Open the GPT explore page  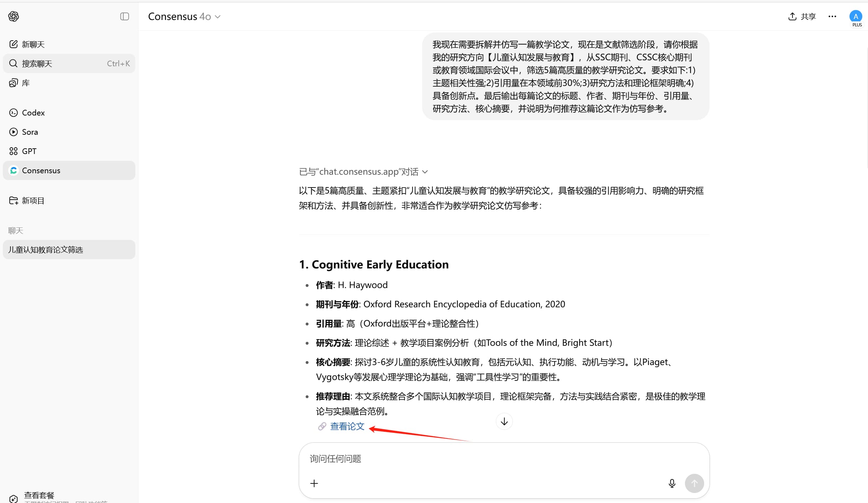click(x=29, y=151)
